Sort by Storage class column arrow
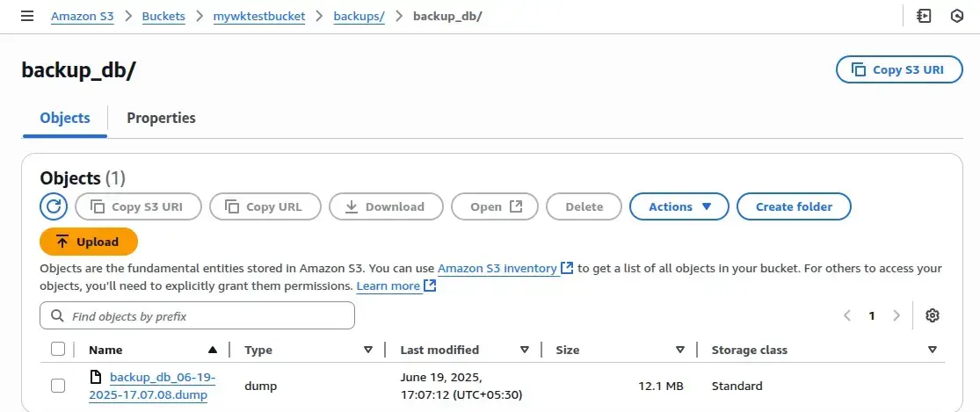Screen dimensions: 980x412 933,350
